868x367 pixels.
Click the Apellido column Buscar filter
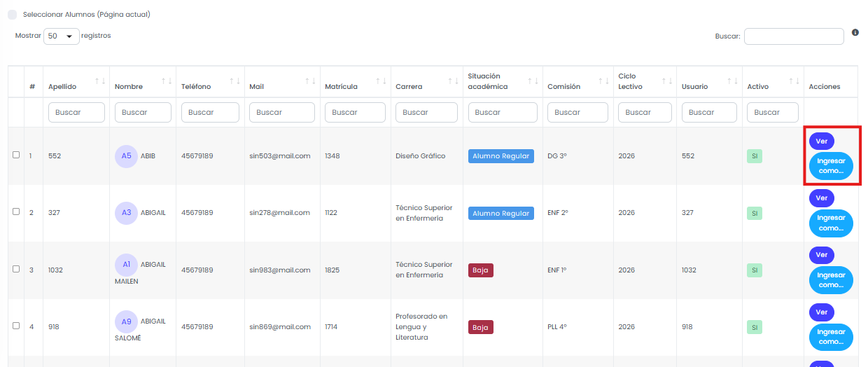click(x=76, y=112)
